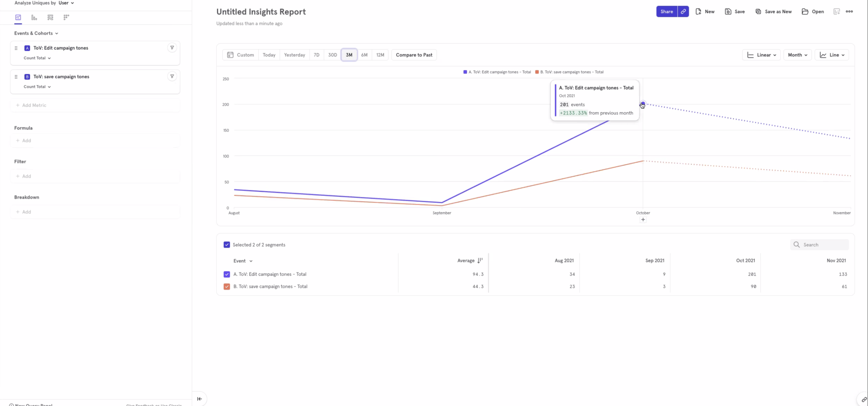Viewport: 868px width, 406px height.
Task: Collapse the query panel with arrow icon
Action: [x=199, y=399]
